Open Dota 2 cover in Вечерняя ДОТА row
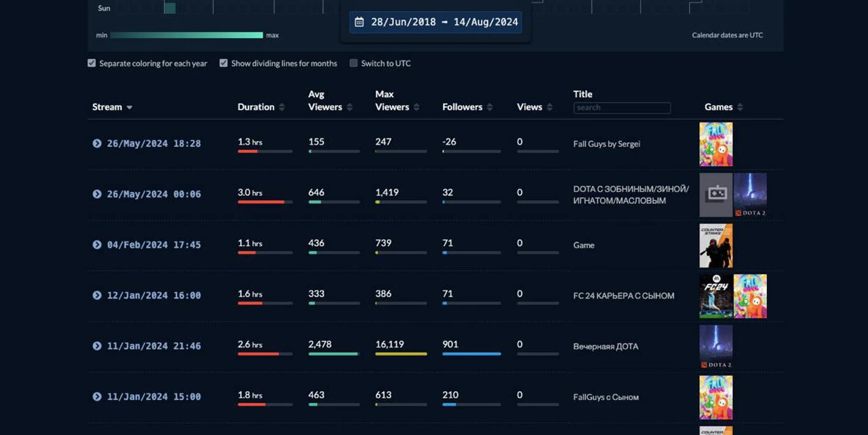Screen dimensions: 868x435 (x=716, y=346)
